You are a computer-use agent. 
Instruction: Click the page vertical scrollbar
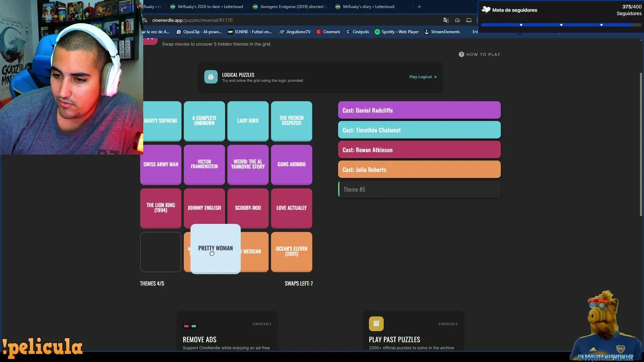coord(640,145)
